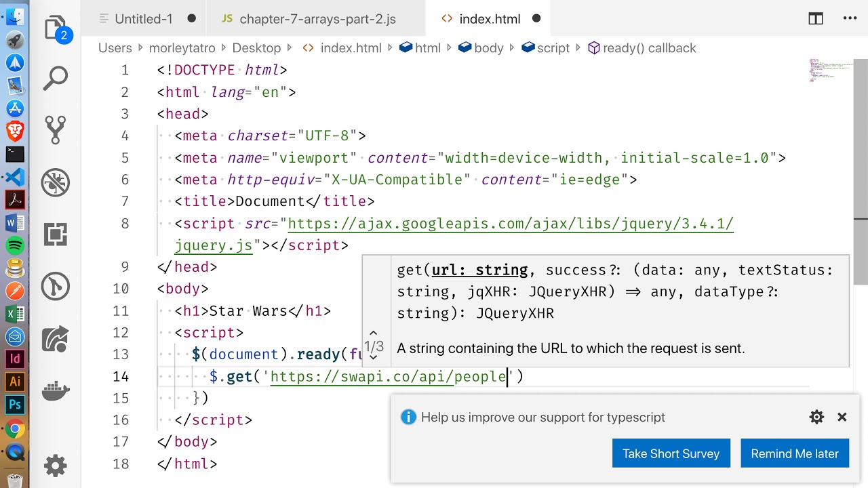Open notification settings gear in typescript prompt
This screenshot has width=868, height=488.
[816, 418]
